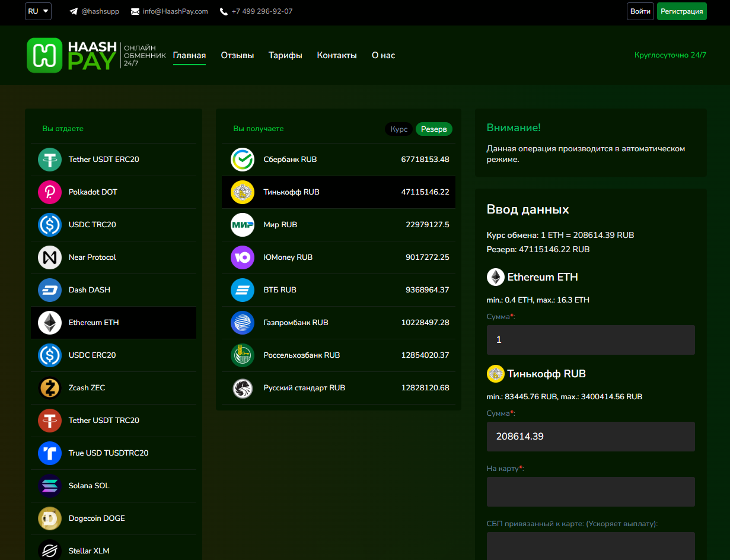730x560 pixels.
Task: Click the Войти button
Action: [x=640, y=11]
